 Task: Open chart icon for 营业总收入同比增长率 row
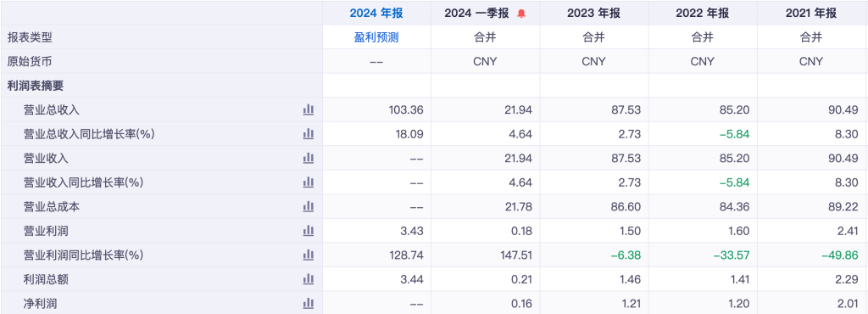tap(309, 134)
